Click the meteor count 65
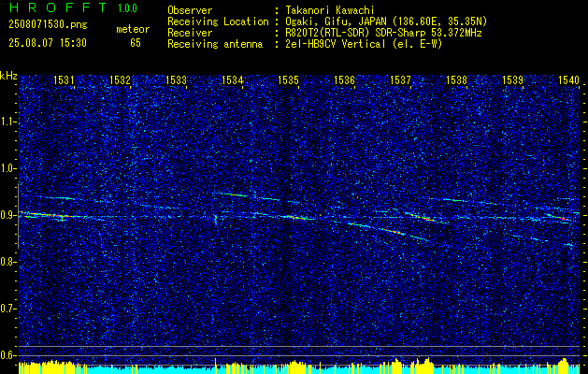Image resolution: width=588 pixels, height=374 pixels. click(136, 43)
